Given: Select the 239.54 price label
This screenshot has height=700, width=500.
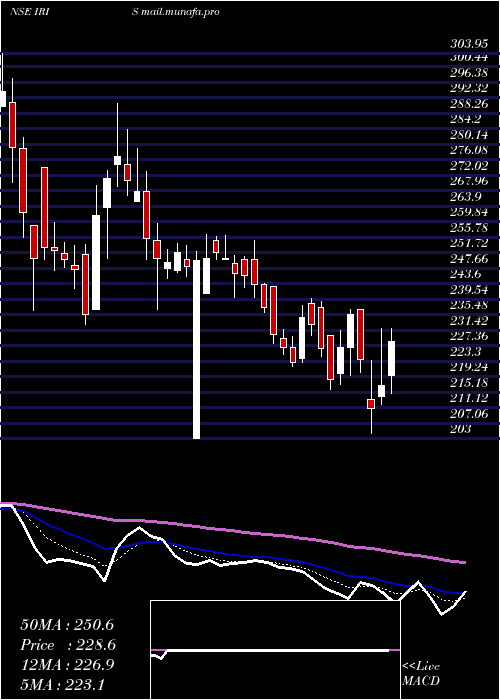Looking at the screenshot, I should 469,290.
